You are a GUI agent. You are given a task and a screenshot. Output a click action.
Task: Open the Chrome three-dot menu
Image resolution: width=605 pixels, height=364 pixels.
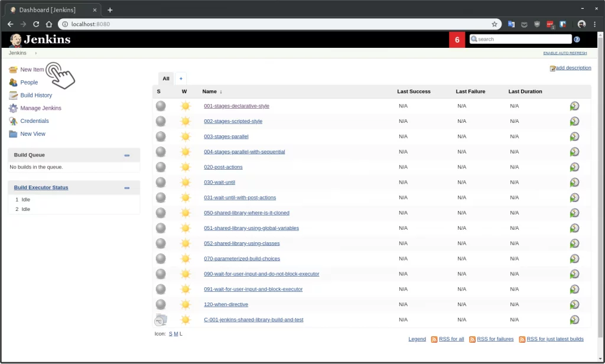point(594,24)
